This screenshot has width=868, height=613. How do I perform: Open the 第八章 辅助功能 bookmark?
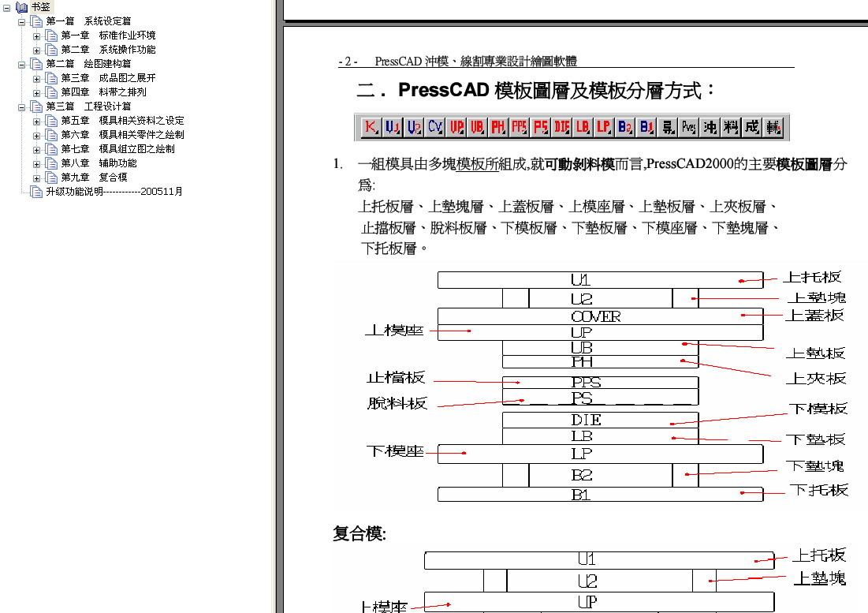[x=99, y=163]
